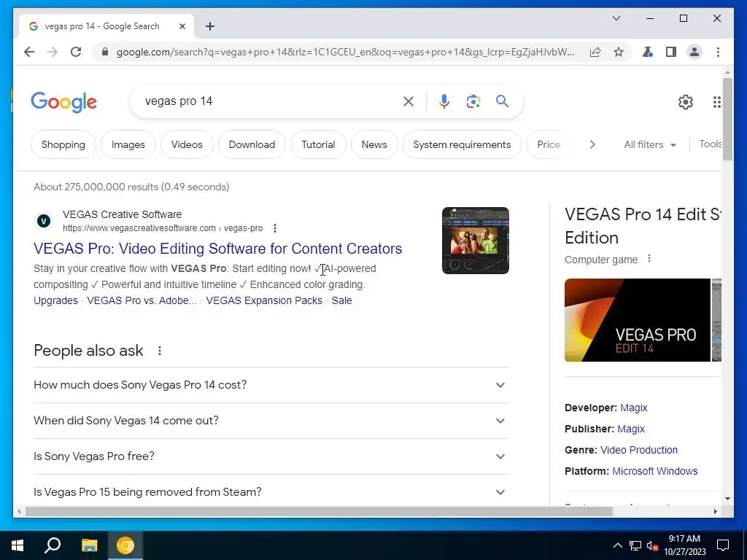Expand Is Sony Vegas Pro free
Image resolution: width=747 pixels, height=560 pixels.
[271, 456]
